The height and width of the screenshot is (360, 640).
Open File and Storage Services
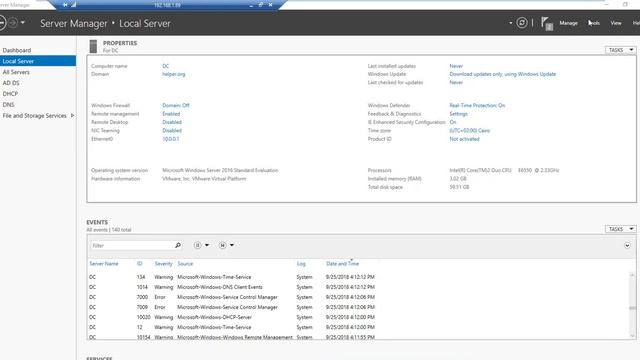tap(34, 116)
